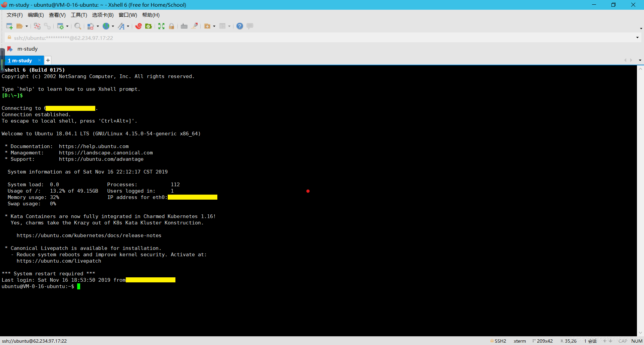Expand the address bar history dropdown
Image resolution: width=644 pixels, height=345 pixels.
coord(637,38)
